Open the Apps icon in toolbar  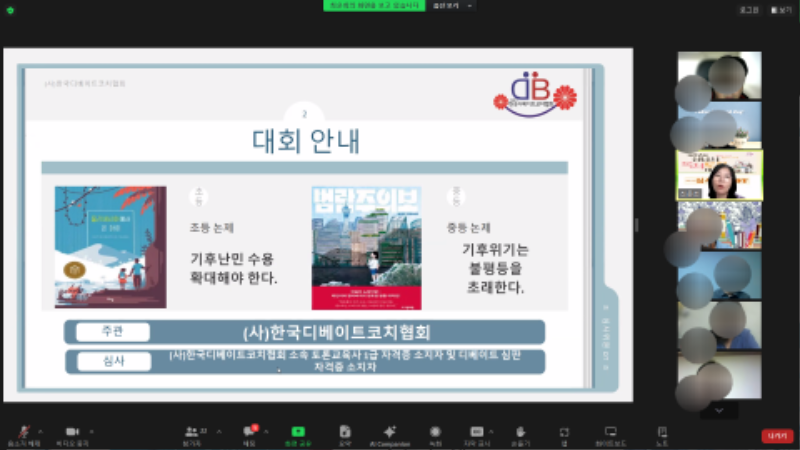pos(564,432)
